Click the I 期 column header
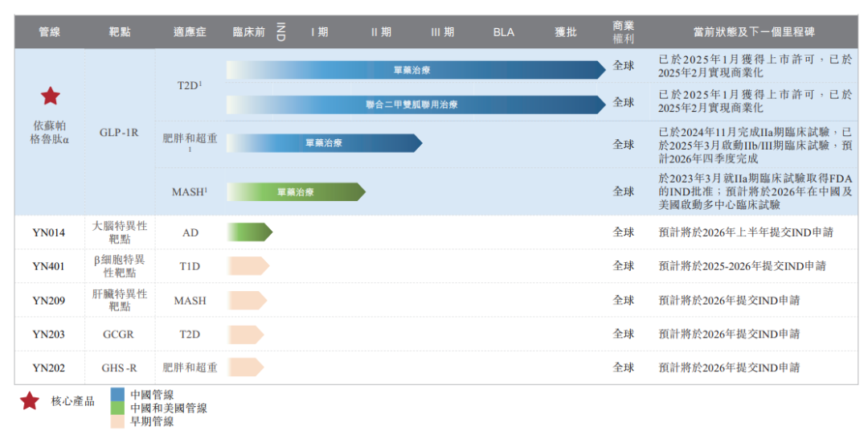Viewport: 868px width, 435px height. click(319, 32)
